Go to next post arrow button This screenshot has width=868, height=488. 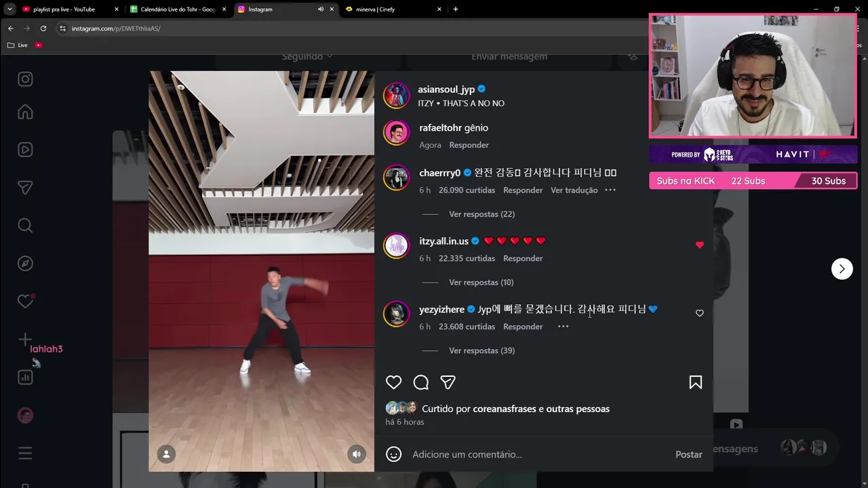[x=842, y=269]
